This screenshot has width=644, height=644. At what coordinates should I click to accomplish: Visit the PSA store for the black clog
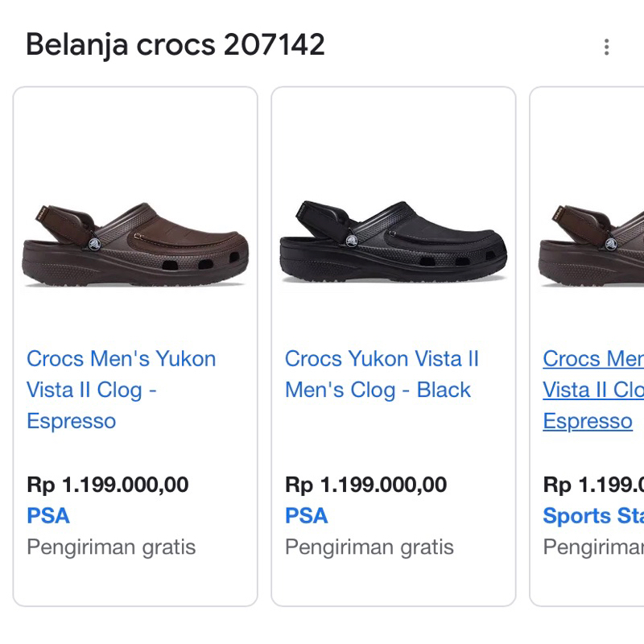pos(304,515)
